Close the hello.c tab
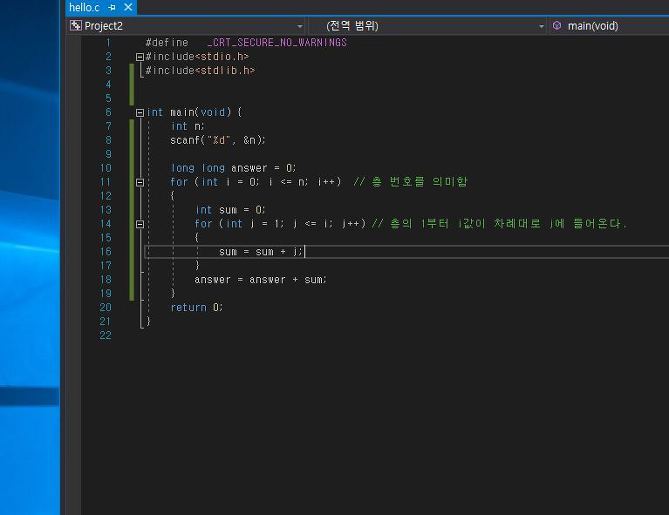The image size is (669, 515). (128, 7)
